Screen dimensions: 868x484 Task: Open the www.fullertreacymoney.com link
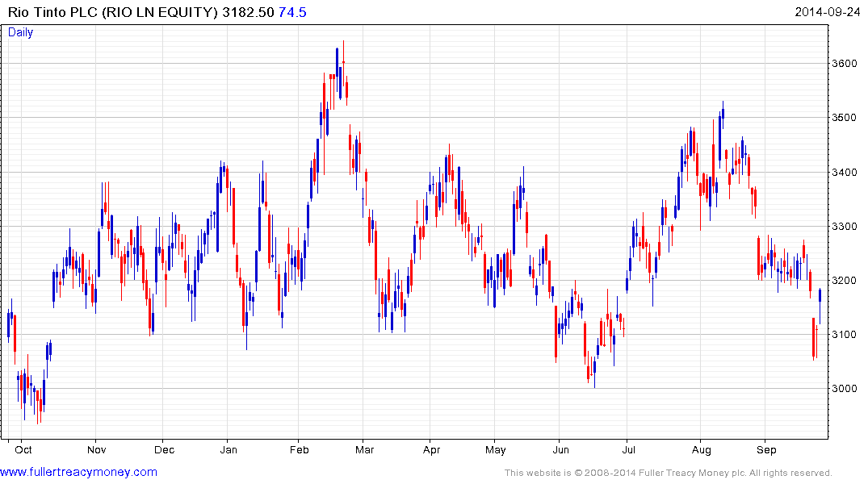[x=78, y=473]
